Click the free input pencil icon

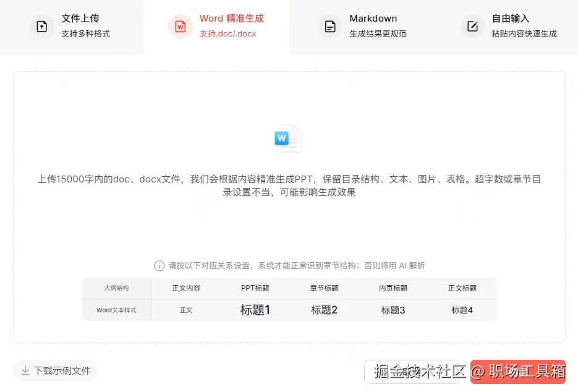click(x=472, y=26)
